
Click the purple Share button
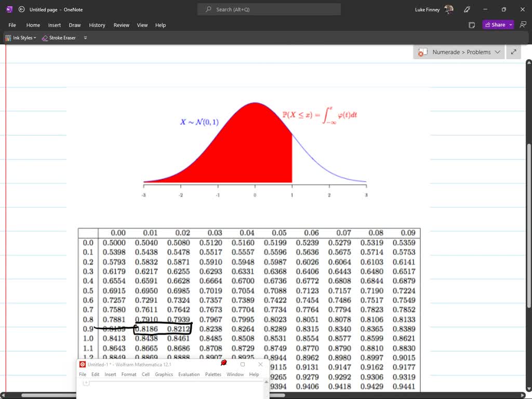point(495,25)
